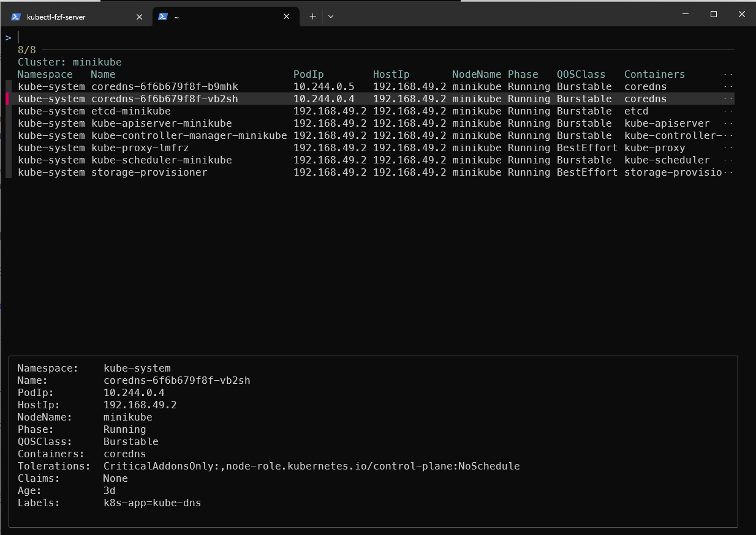Click the 8/8 match counter
756x535 pixels.
[x=27, y=50]
